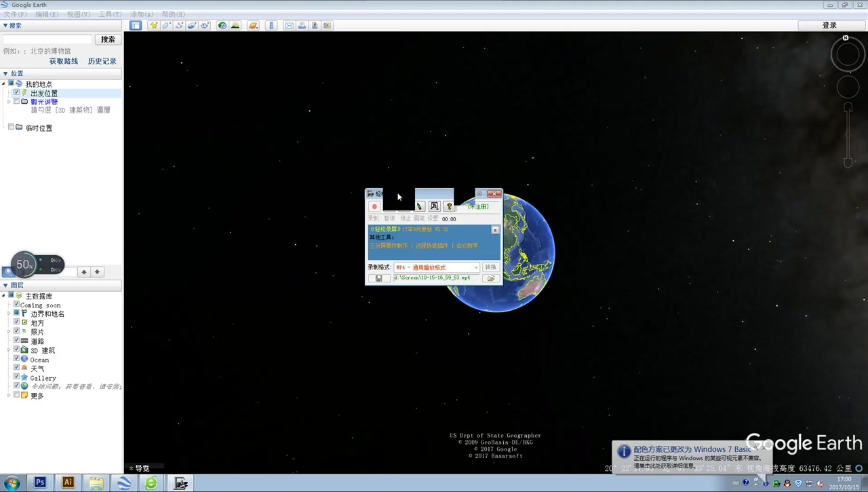Screen dimensions: 868x492
Task: Uncheck the 道路 layer checkbox
Action: coord(16,340)
